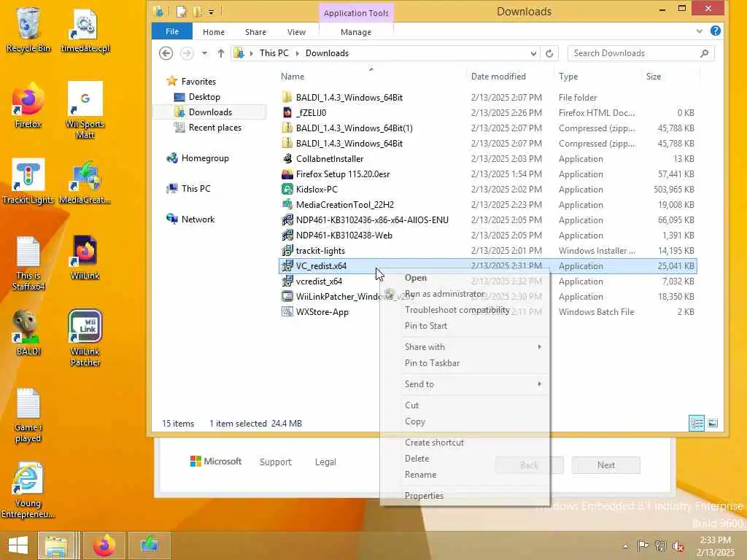
Task: Open MediaCreat... desktop shortcut
Action: coord(85,182)
